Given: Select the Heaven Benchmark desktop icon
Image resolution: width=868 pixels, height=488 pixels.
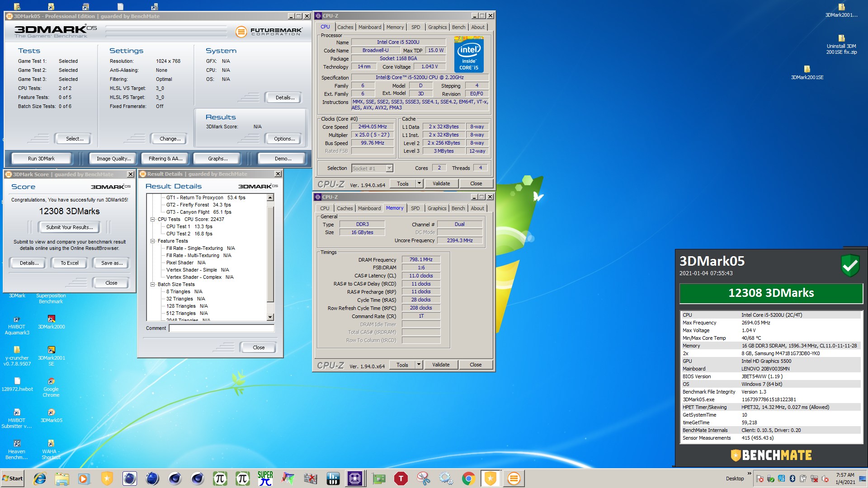Looking at the screenshot, I should pyautogui.click(x=17, y=450).
